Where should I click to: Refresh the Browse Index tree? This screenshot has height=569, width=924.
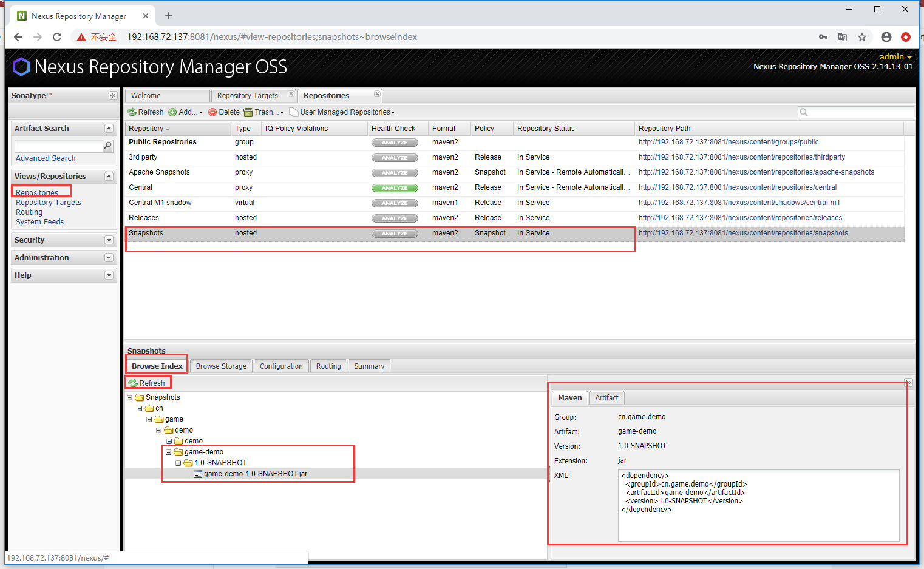click(147, 383)
